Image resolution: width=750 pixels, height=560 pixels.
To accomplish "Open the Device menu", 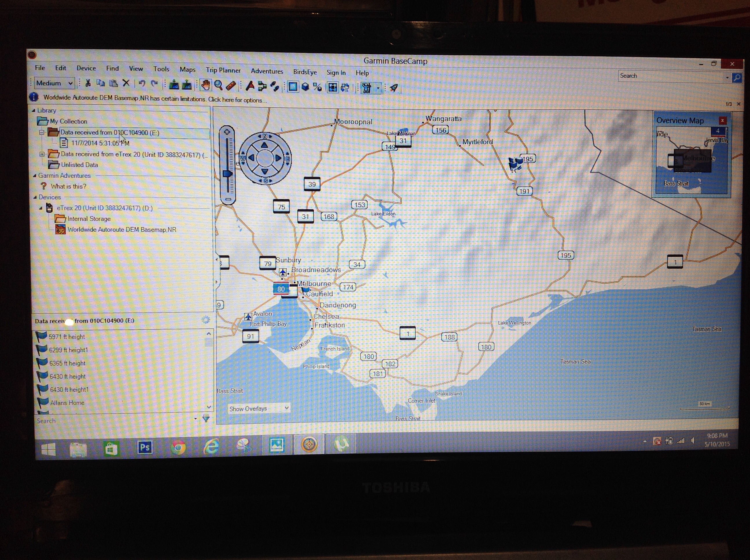I will click(86, 68).
